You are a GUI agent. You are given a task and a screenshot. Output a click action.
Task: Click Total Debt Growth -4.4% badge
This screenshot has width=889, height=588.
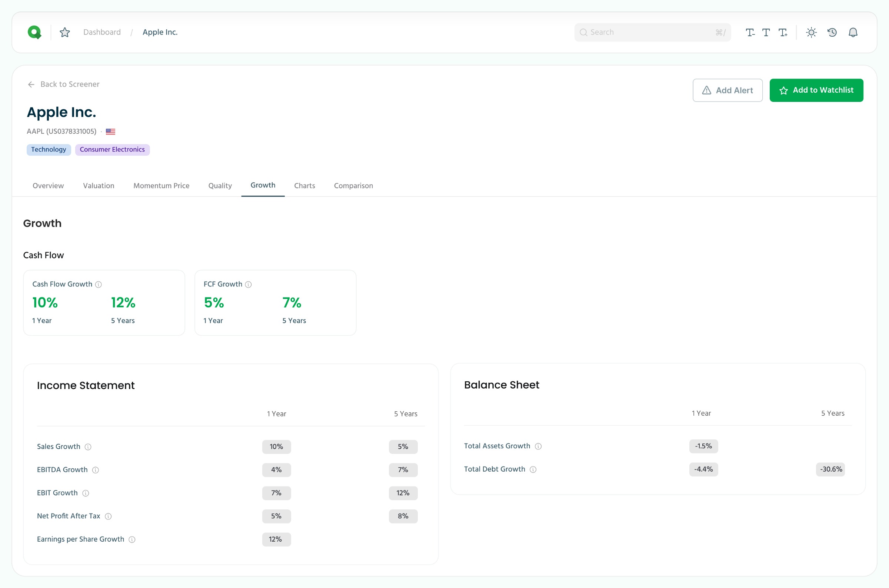coord(703,469)
